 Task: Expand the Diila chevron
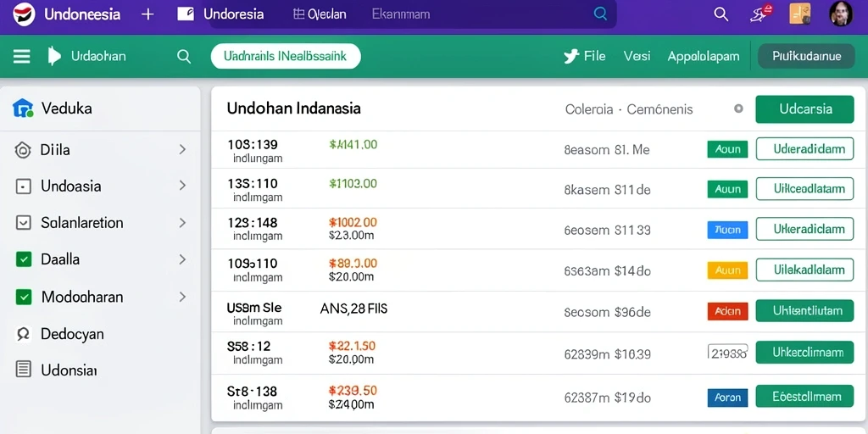click(x=182, y=149)
